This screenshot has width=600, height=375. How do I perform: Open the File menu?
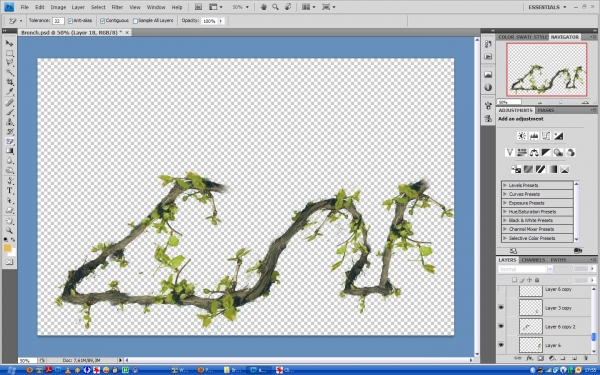24,7
